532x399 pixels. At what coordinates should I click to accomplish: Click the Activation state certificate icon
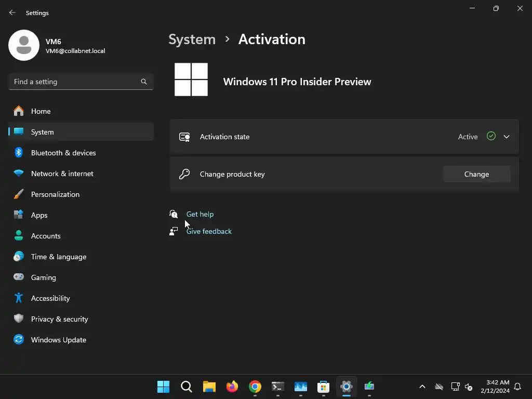click(184, 137)
